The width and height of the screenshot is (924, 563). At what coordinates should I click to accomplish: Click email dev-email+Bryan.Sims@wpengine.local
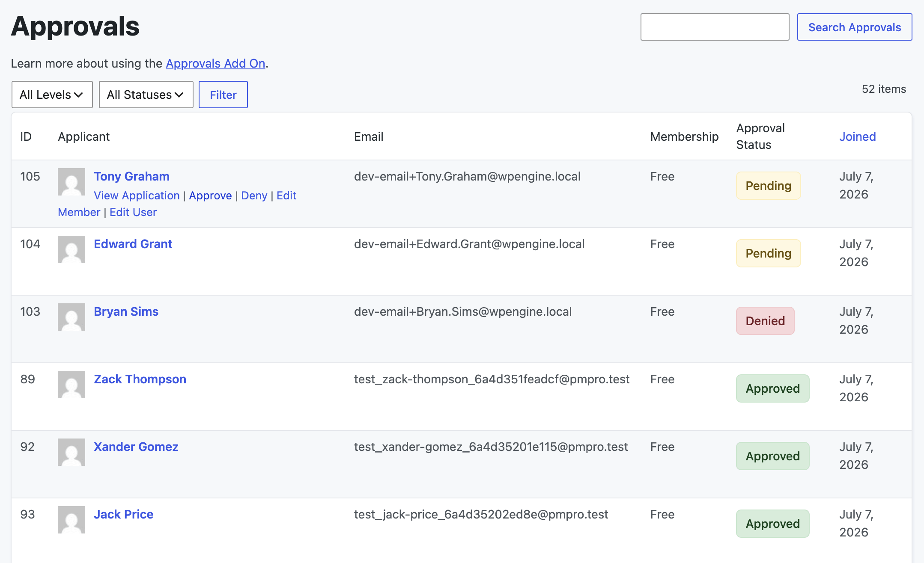tap(463, 311)
